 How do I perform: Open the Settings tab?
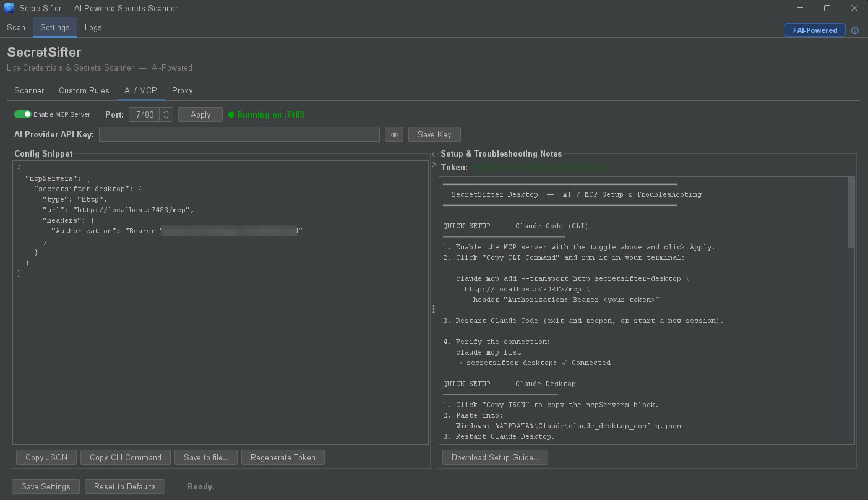pyautogui.click(x=55, y=27)
